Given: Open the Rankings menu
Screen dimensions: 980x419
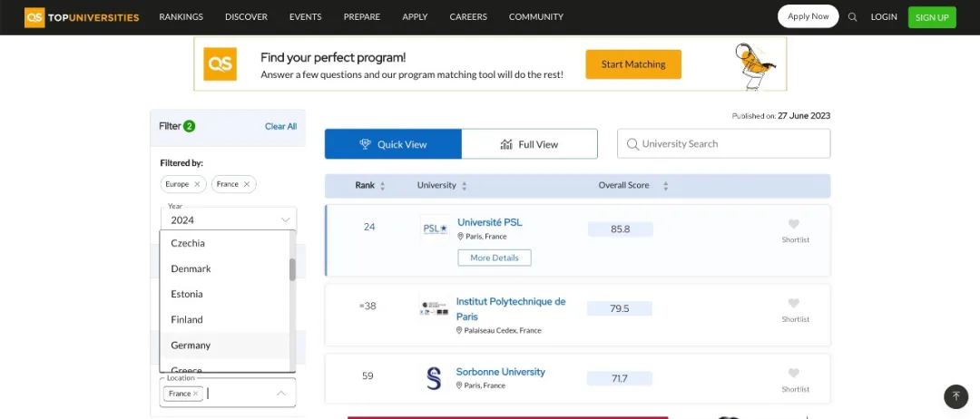Looking at the screenshot, I should 181,17.
